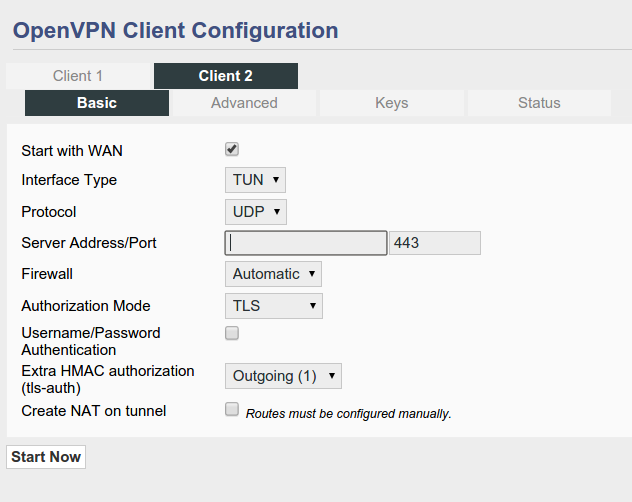Select the Client 2 tab
Screen dimensions: 632x502
click(225, 76)
